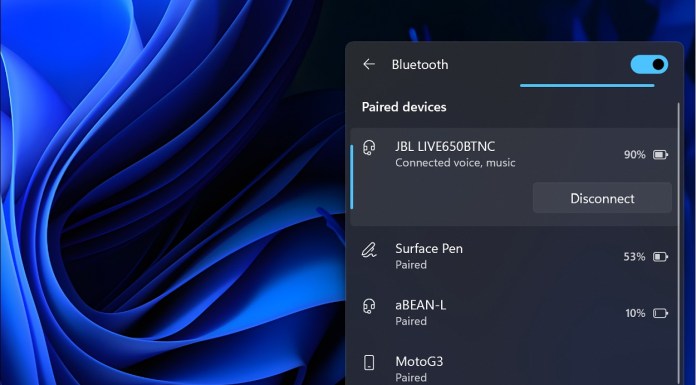Click the aBEAN-L headset icon

(369, 306)
